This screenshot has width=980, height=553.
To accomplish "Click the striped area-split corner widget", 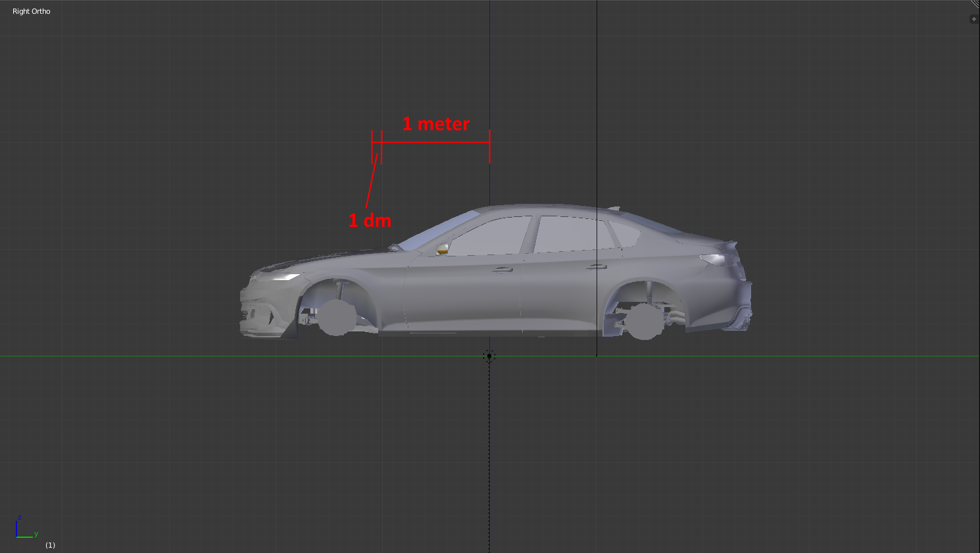I will click(x=975, y=4).
